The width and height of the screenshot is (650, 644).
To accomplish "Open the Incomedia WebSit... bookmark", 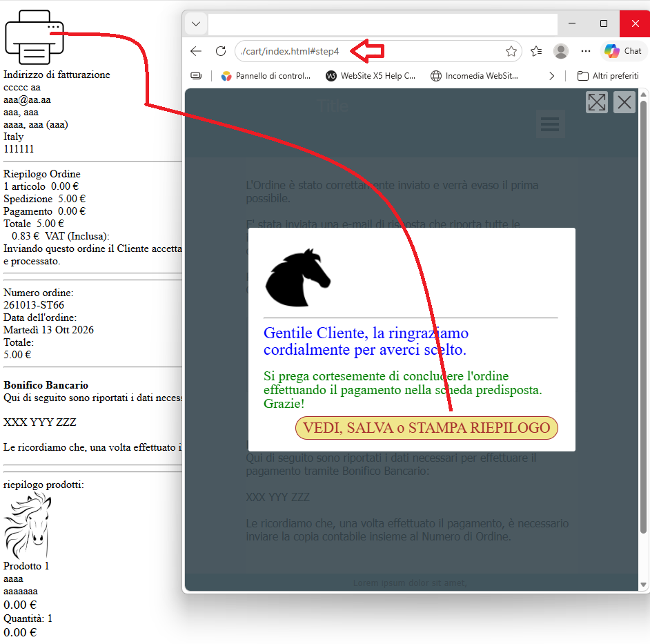I will tap(474, 76).
